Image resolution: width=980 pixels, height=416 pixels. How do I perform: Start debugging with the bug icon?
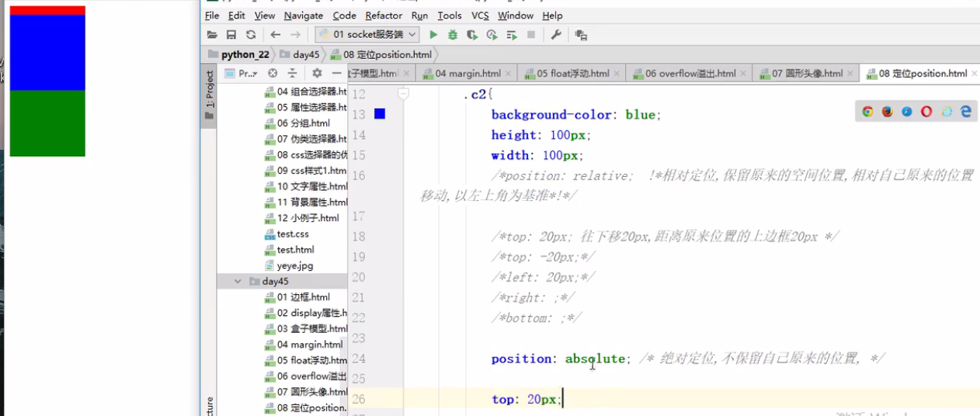pos(453,35)
